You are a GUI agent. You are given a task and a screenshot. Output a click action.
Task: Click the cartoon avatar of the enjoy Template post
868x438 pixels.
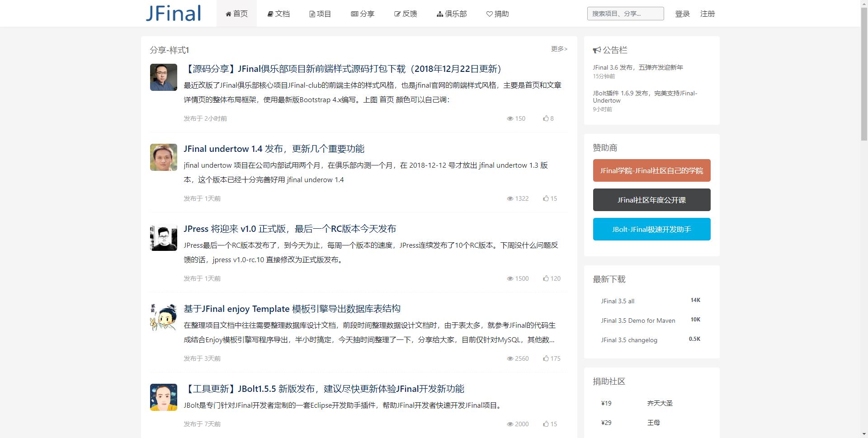(164, 317)
